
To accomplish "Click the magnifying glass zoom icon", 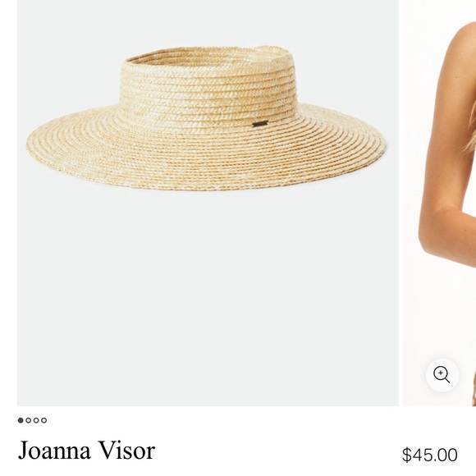I will (442, 375).
